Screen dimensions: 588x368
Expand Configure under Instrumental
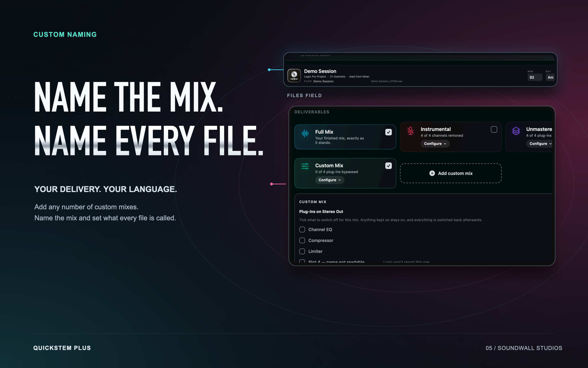[435, 144]
